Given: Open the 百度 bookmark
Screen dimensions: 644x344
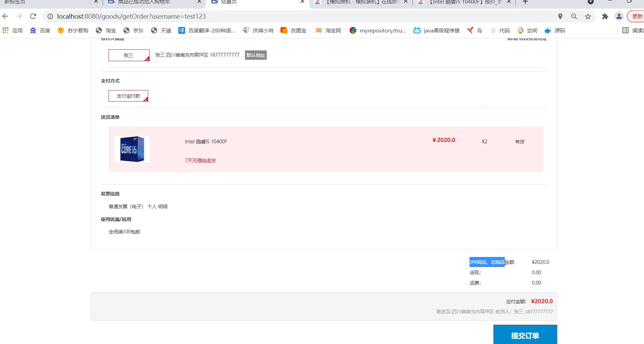Looking at the screenshot, I should click(x=40, y=30).
